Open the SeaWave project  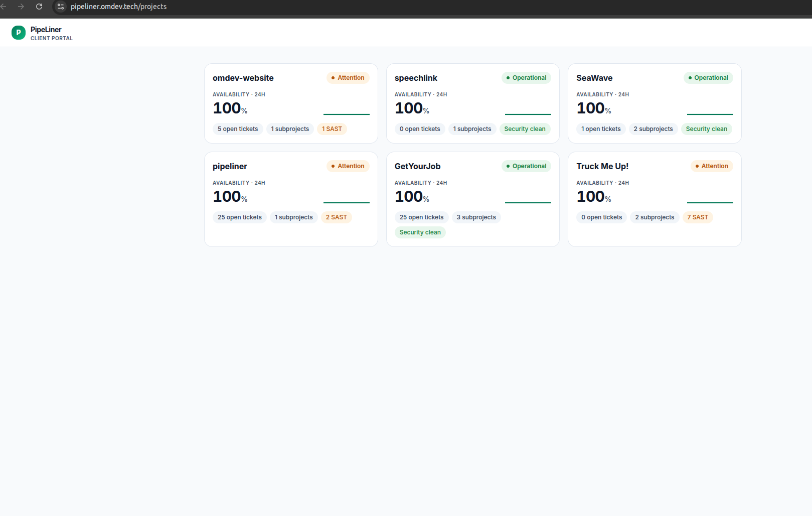click(x=594, y=78)
